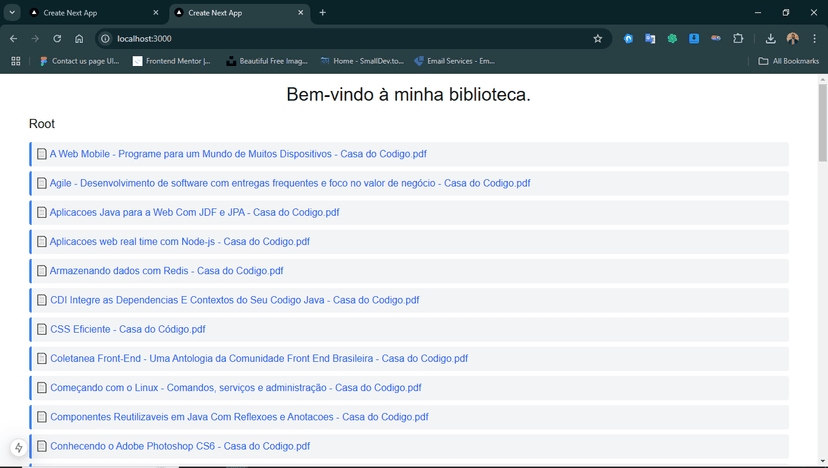Open Coletanea Front-End PDF link

[259, 359]
